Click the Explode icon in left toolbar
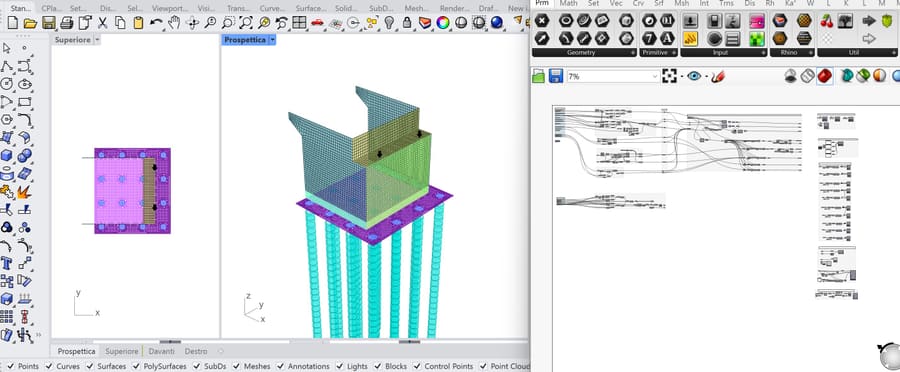Image resolution: width=900 pixels, height=372 pixels. [24, 191]
